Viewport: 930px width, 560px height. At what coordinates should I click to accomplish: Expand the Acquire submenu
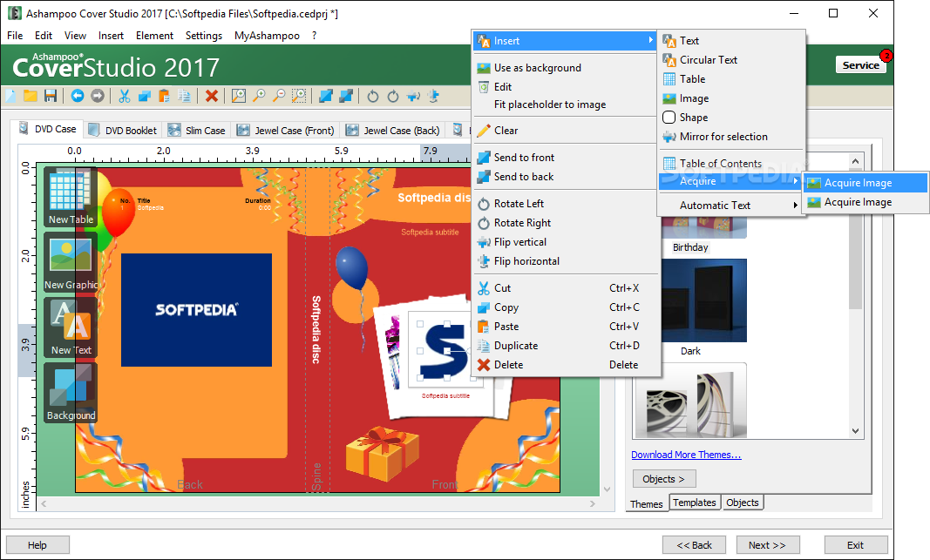730,181
